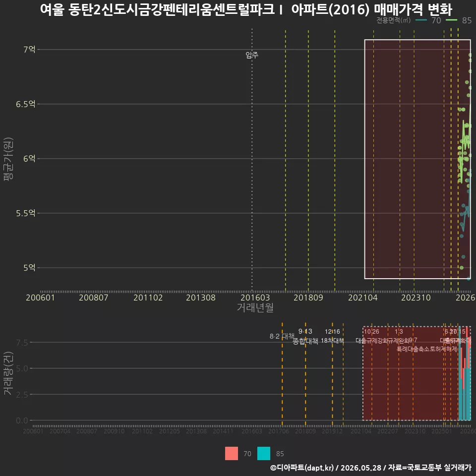
Task: Click the salmon 70 legend swatch
Action: click(x=232, y=454)
